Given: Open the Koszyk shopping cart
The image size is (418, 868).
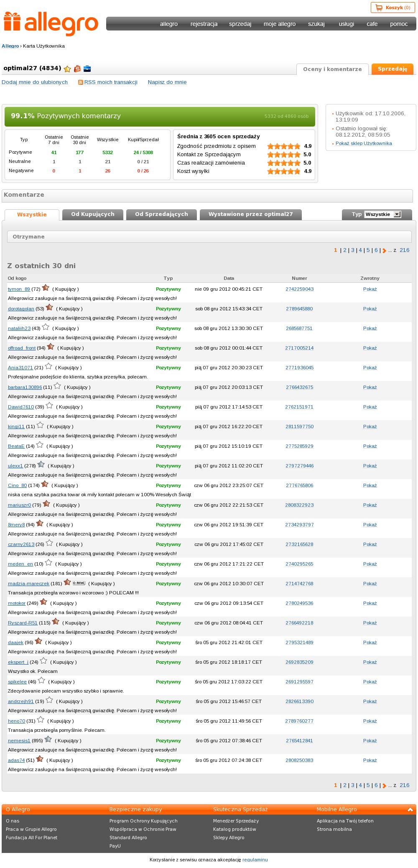Looking at the screenshot, I should pos(393,8).
